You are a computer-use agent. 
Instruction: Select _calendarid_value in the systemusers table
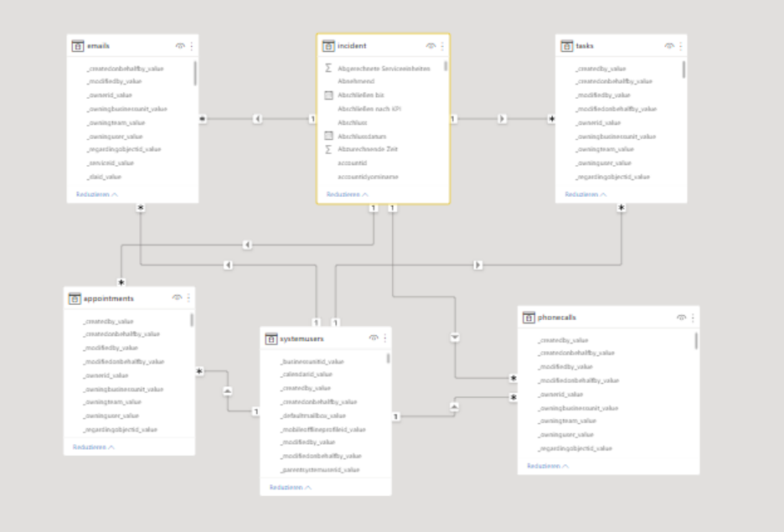pyautogui.click(x=307, y=374)
